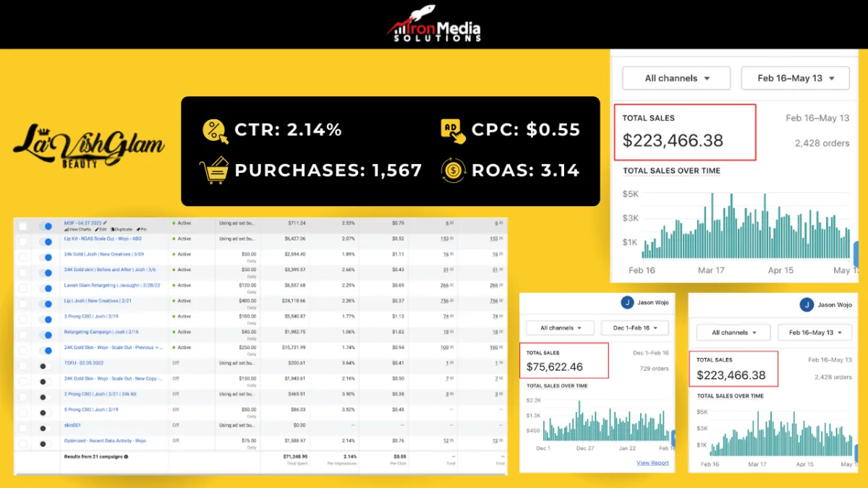Viewport: 868px width, 488px height.
Task: Open Feb 16–May 13 date dropdown in the largest panel
Action: click(795, 78)
